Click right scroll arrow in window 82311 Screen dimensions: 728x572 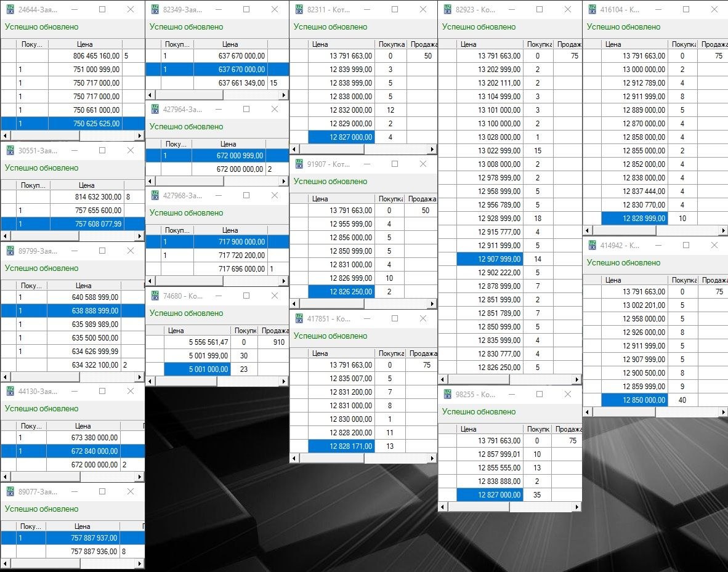coord(433,150)
